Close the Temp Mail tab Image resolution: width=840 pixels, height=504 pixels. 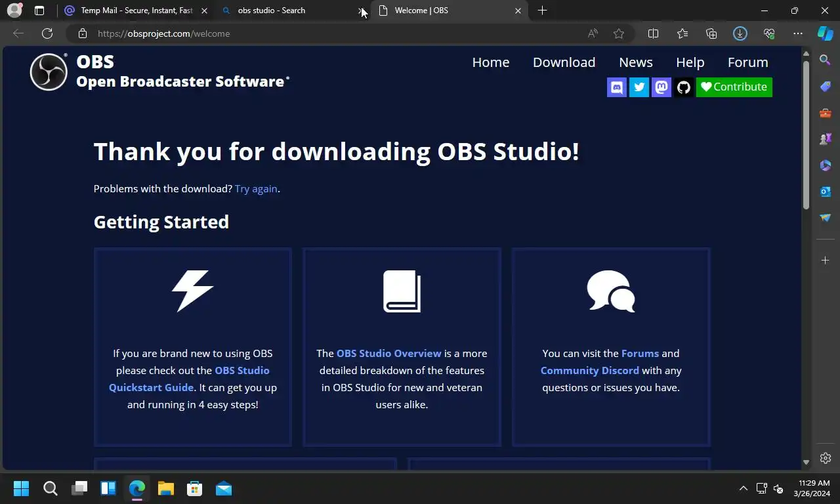coord(204,10)
